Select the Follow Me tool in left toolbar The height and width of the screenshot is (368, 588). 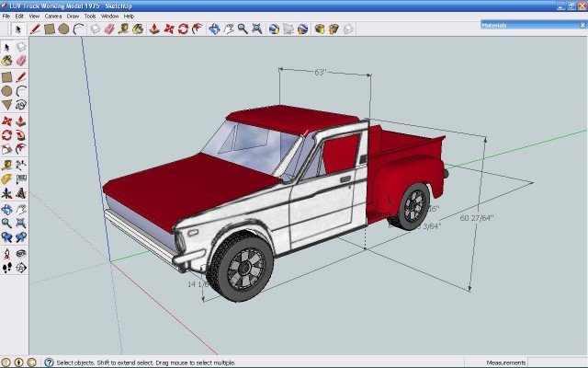[20, 135]
